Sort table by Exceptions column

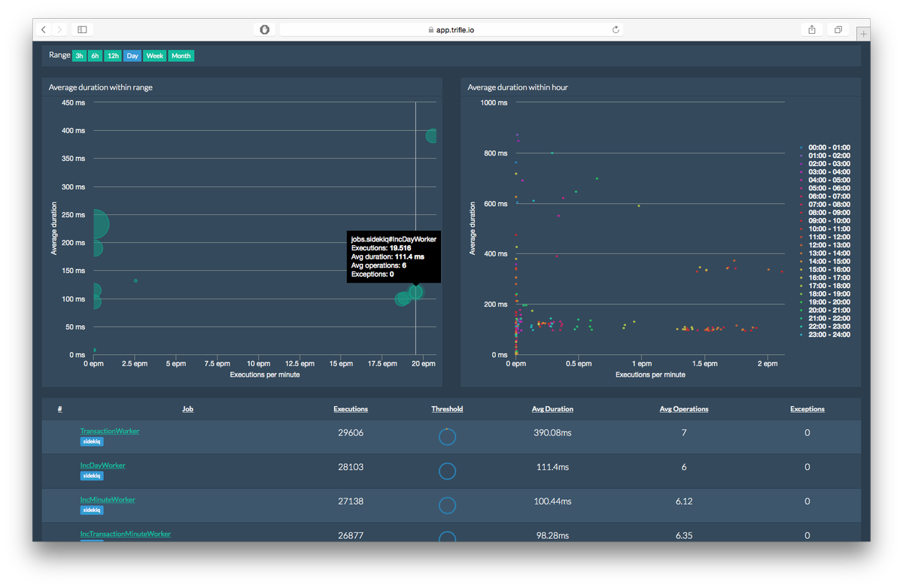coord(807,409)
